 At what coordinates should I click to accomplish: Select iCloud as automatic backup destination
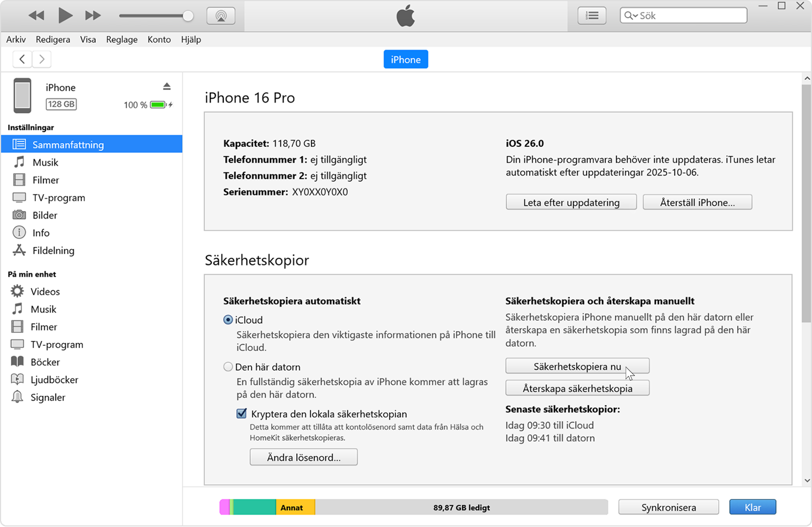click(228, 320)
